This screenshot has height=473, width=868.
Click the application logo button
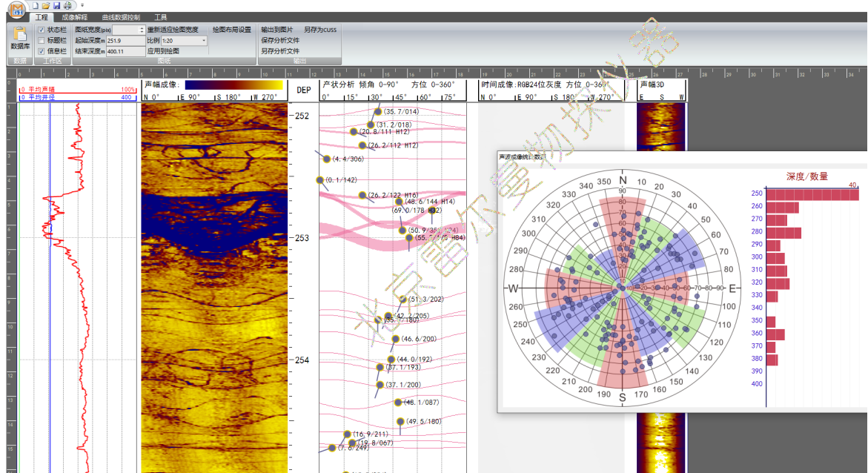[x=17, y=8]
